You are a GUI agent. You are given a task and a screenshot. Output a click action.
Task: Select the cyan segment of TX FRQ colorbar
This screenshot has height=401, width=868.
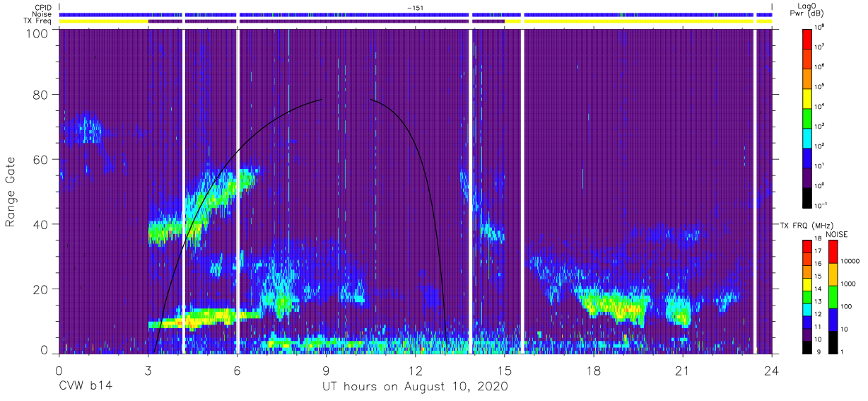[x=807, y=308]
